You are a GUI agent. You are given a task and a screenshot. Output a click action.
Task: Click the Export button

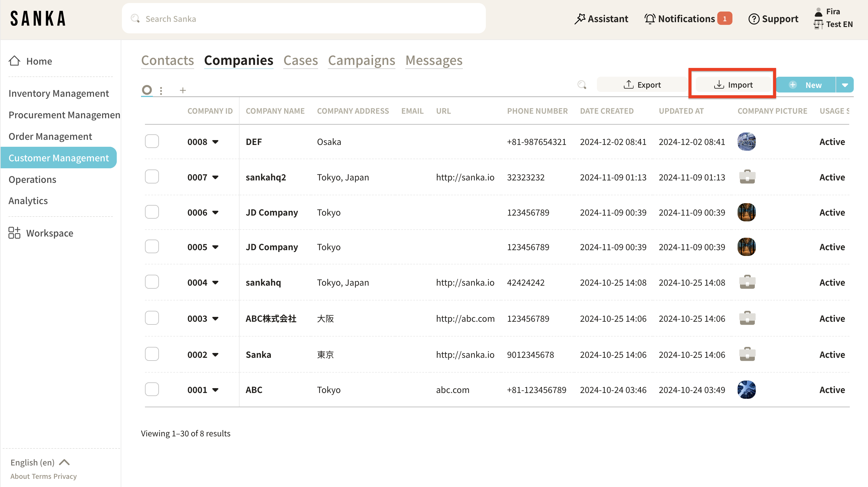click(x=642, y=85)
